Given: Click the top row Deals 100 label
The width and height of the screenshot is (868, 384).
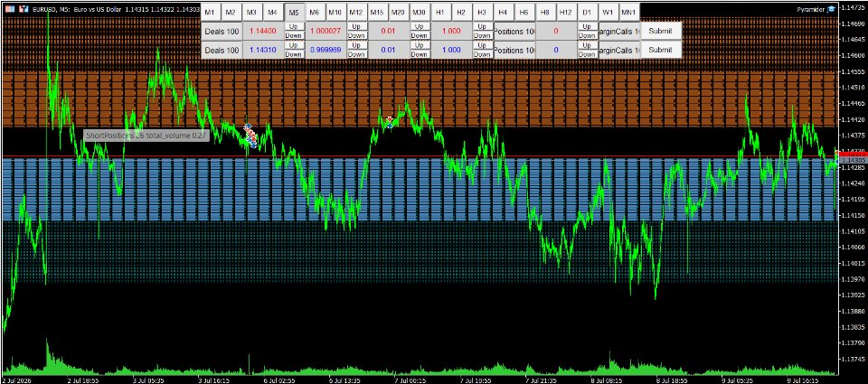Looking at the screenshot, I should pos(222,31).
